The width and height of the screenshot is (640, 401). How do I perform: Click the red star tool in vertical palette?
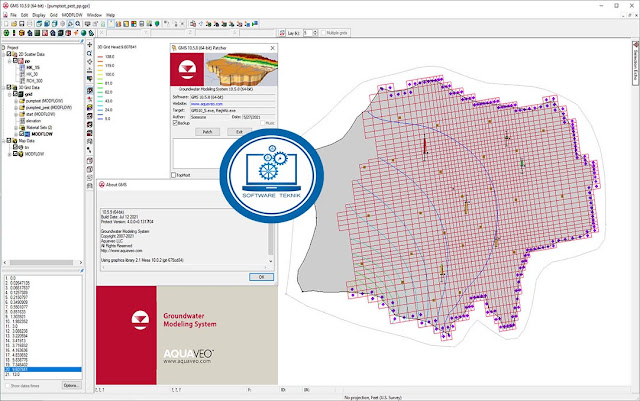click(x=90, y=99)
